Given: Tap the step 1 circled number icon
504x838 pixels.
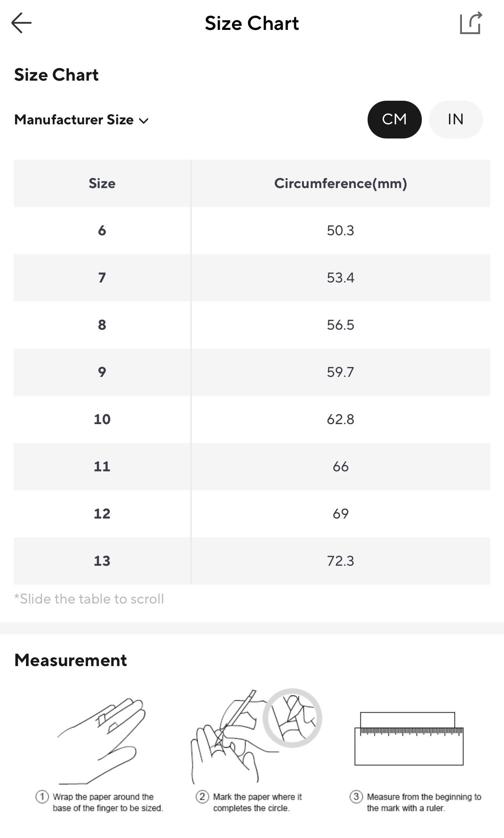Looking at the screenshot, I should coord(42,797).
